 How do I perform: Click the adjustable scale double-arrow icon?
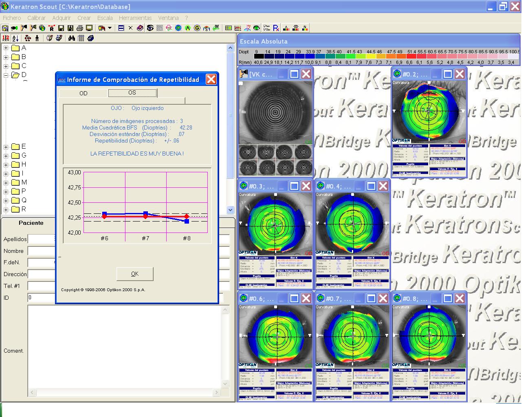[296, 28]
